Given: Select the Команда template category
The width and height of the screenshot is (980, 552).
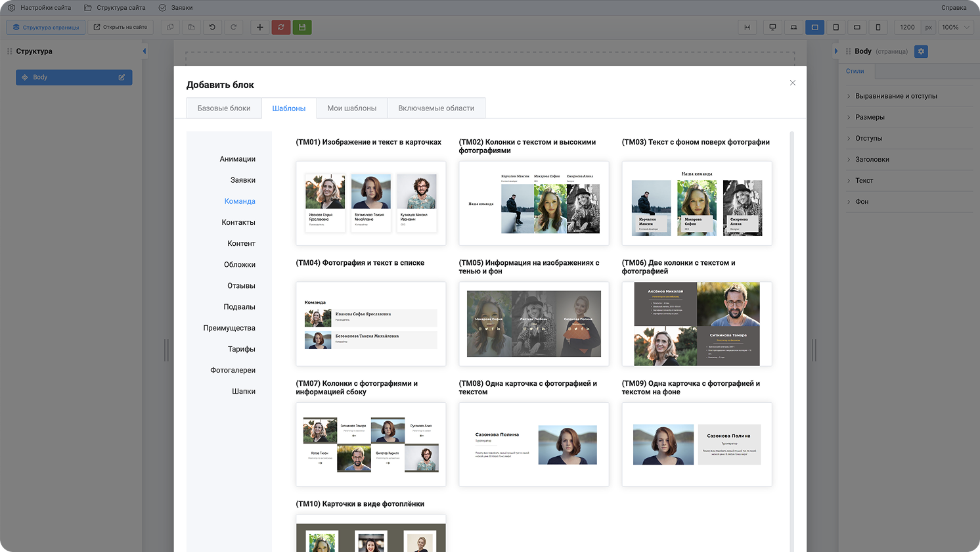Looking at the screenshot, I should tap(240, 201).
